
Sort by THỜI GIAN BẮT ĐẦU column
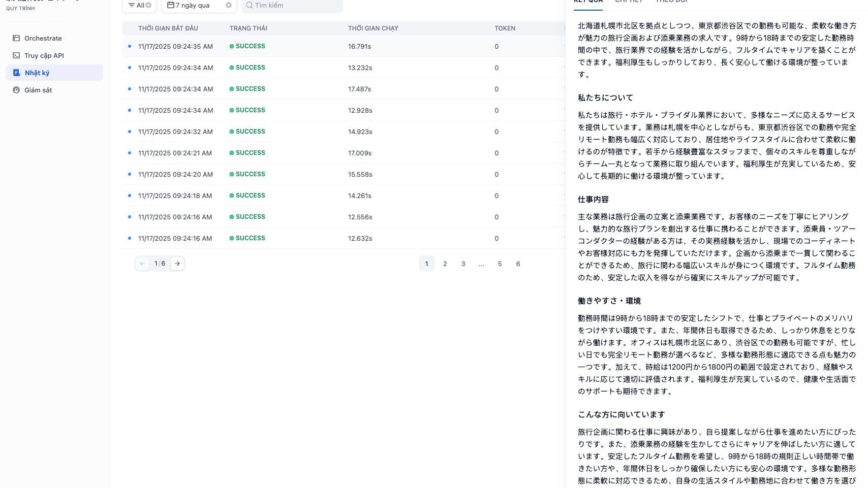pyautogui.click(x=168, y=28)
